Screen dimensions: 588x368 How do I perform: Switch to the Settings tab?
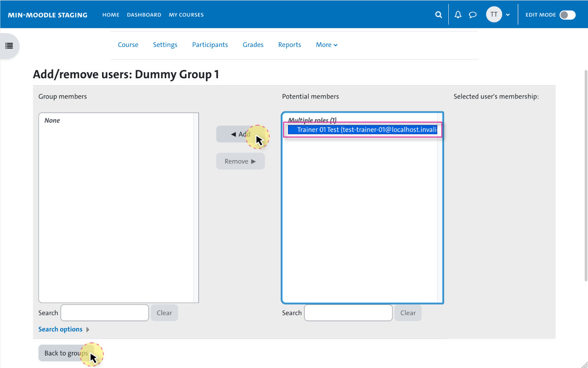(165, 45)
